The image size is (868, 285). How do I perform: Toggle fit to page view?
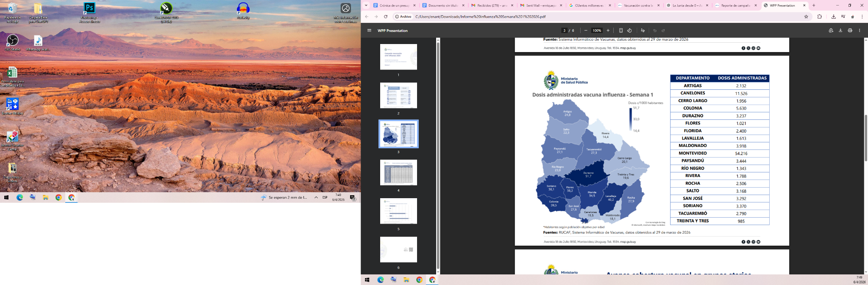pyautogui.click(x=620, y=30)
